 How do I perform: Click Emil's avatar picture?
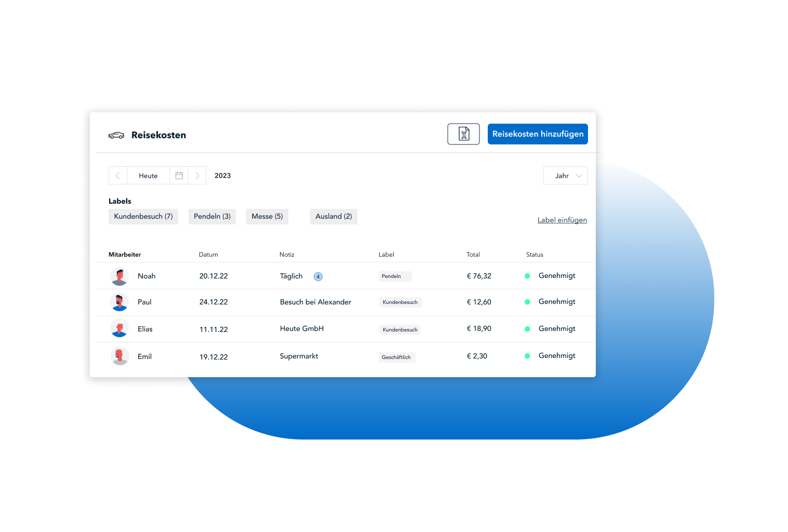click(x=119, y=356)
